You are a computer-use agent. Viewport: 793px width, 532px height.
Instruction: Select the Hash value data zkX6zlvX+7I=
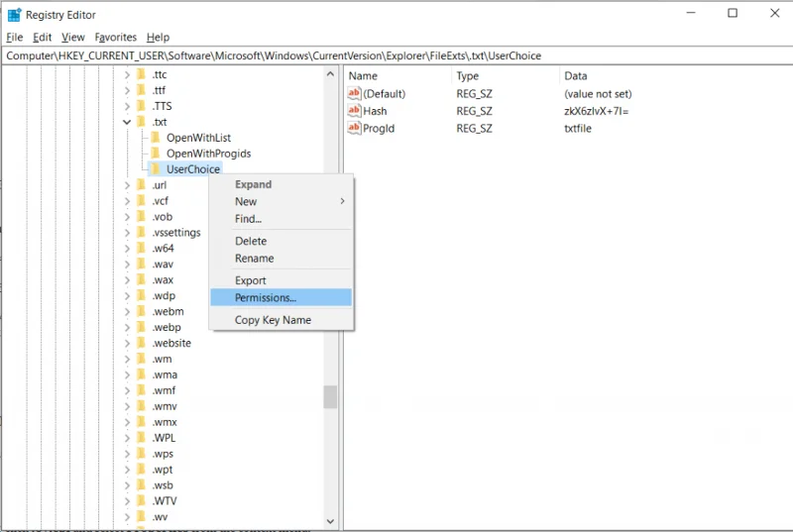597,111
